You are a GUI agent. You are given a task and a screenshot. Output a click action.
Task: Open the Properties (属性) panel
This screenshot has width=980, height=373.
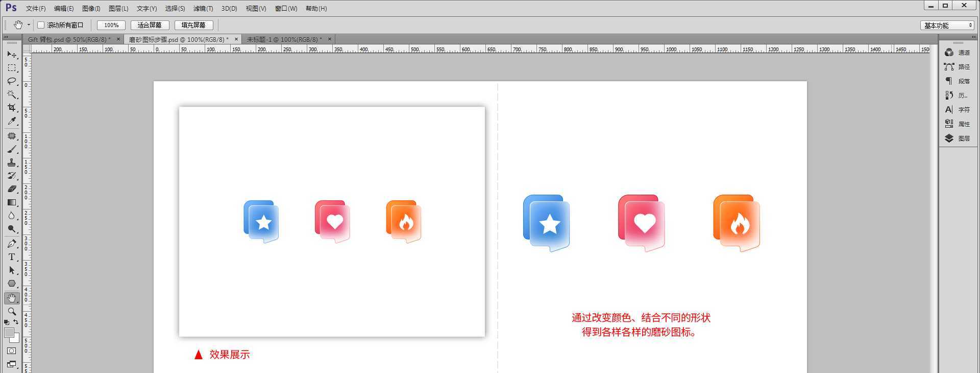point(957,124)
